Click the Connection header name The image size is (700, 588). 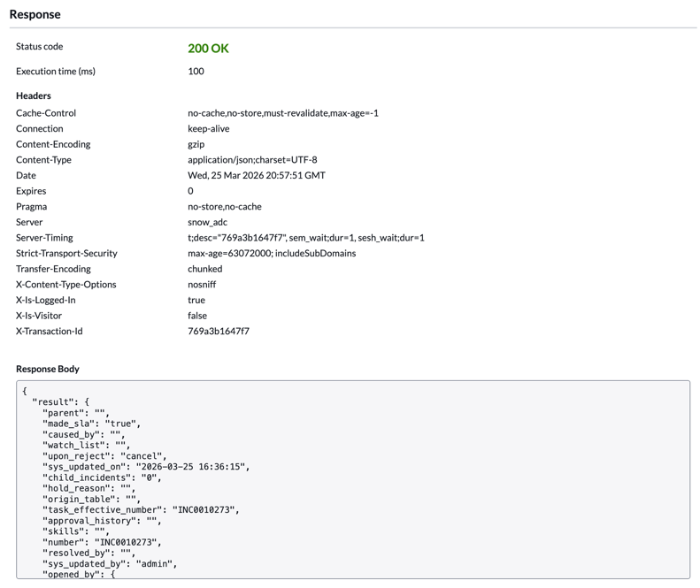pos(40,128)
